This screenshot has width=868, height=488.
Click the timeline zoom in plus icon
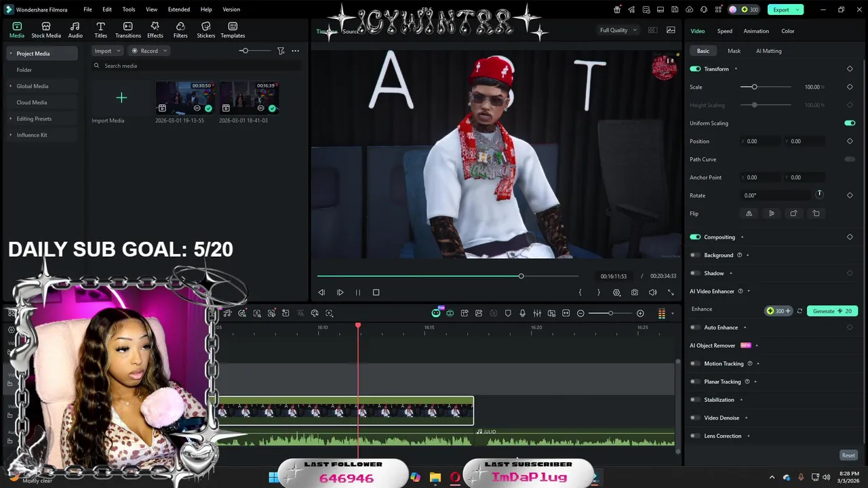(x=640, y=313)
